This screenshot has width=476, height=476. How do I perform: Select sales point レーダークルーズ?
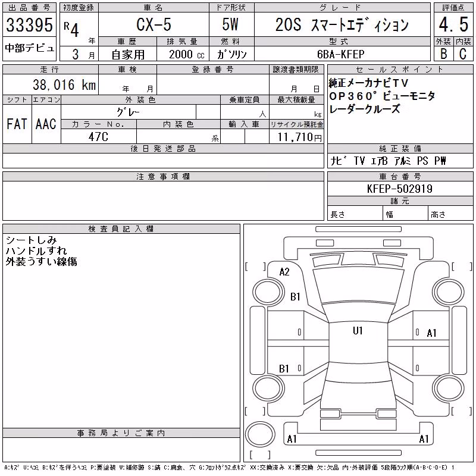365,109
